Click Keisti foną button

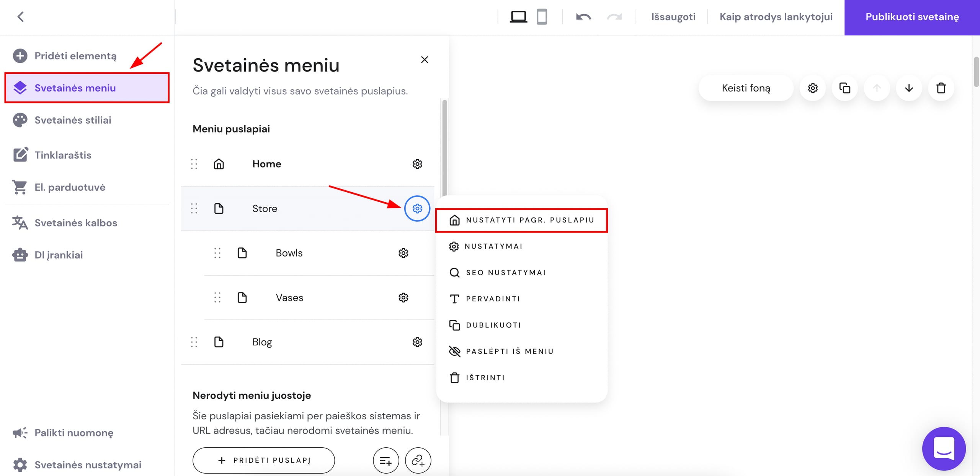[x=746, y=88]
